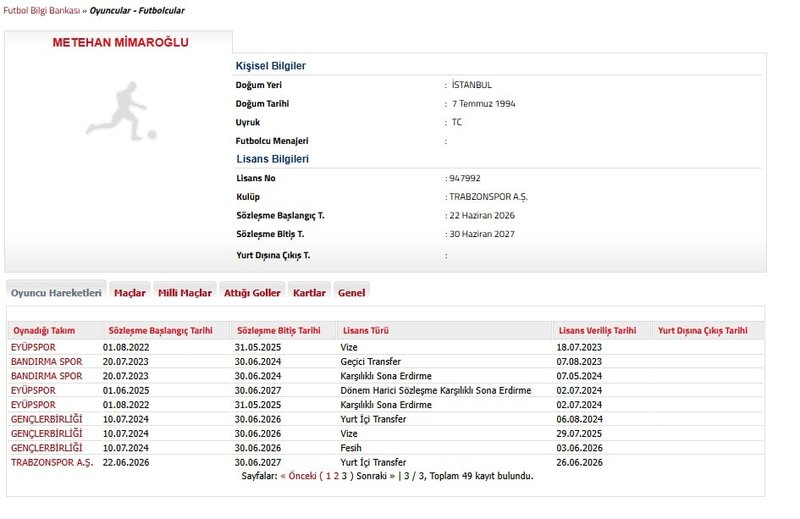Go to page 1 of results
Viewport: 800px width, 519px height.
point(329,476)
